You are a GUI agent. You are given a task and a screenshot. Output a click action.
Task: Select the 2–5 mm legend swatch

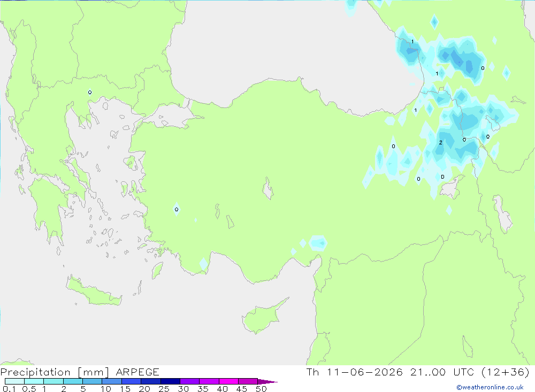[x=73, y=381]
